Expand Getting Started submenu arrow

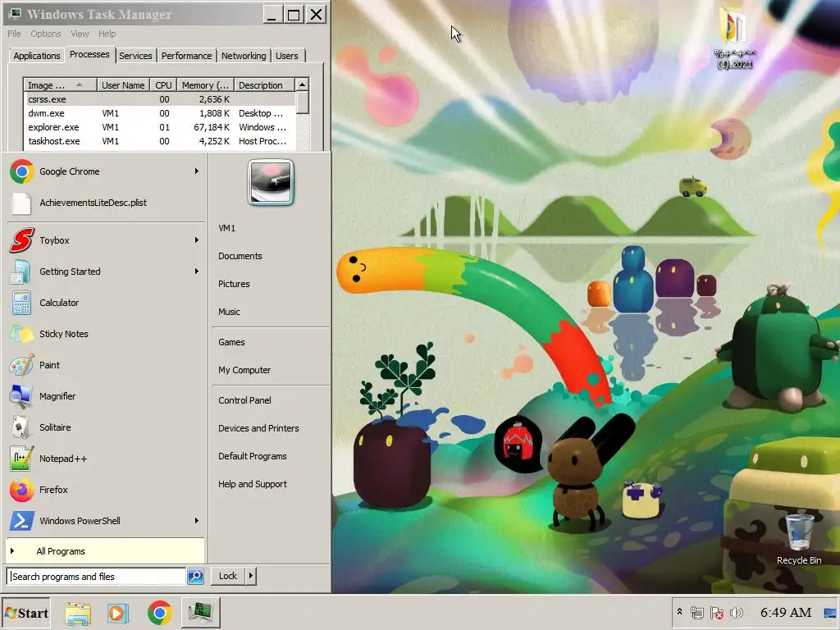[197, 271]
